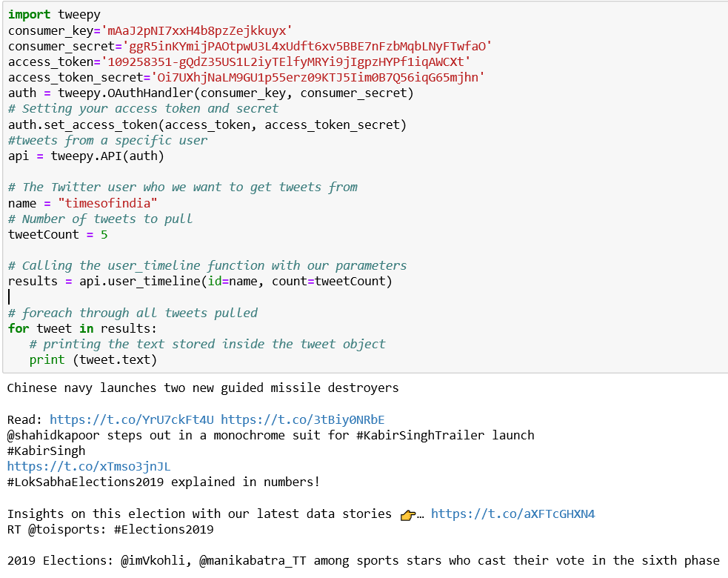Click the pointing finger emoji in the insights tweet

407,513
